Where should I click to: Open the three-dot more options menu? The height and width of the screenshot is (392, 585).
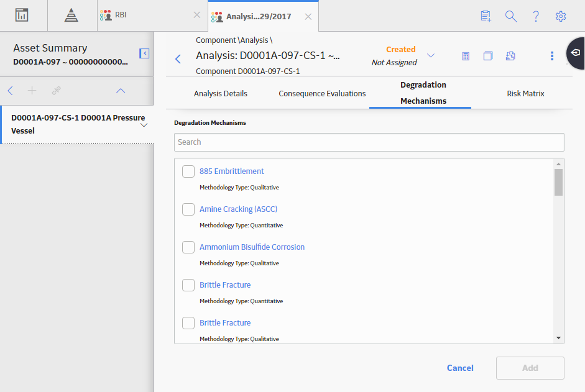pos(552,56)
